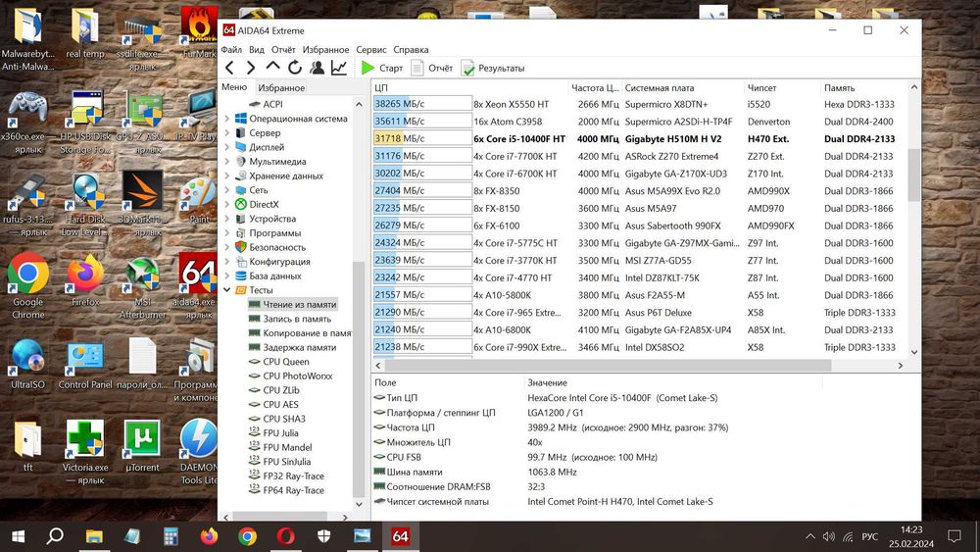Open File Explorer from the taskbar
This screenshot has height=552, width=980.
coord(94,536)
